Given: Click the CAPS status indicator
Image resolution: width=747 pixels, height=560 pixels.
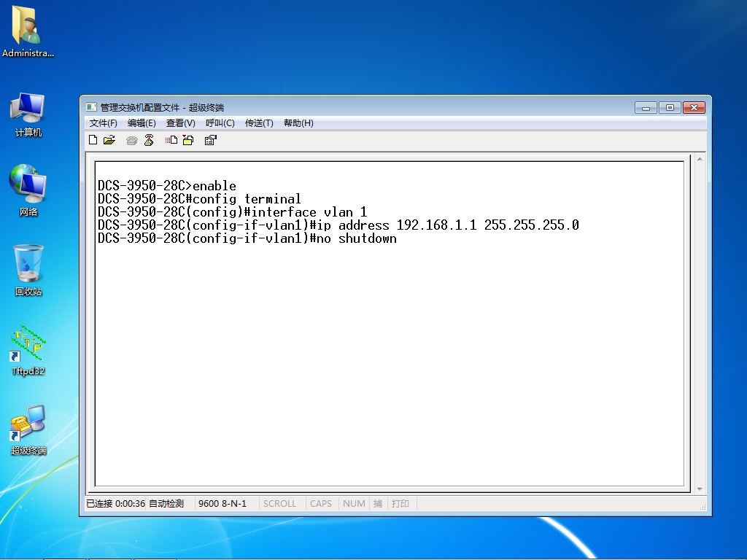Looking at the screenshot, I should (321, 503).
